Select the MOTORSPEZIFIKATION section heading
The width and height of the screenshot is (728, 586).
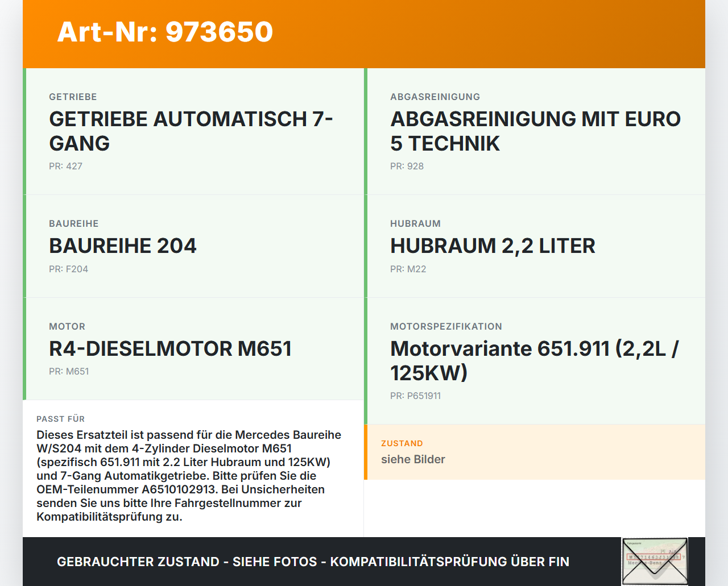(x=446, y=326)
